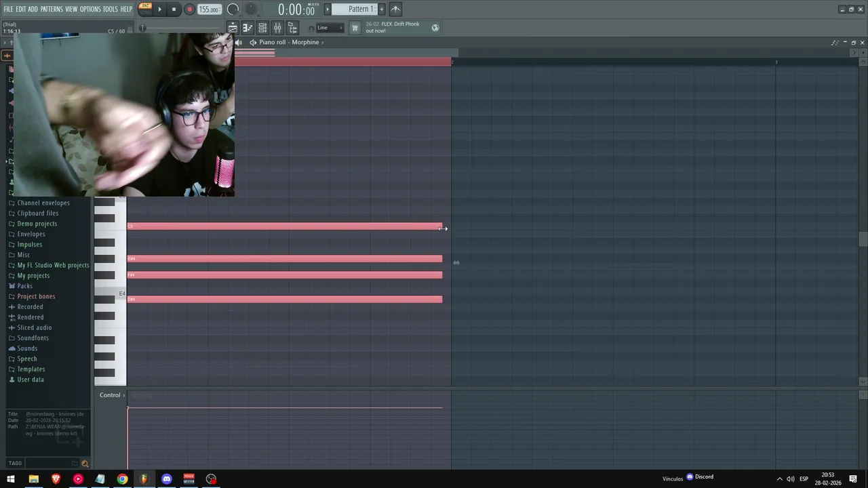Add new pattern with plus button
The width and height of the screenshot is (868, 488).
382,9
